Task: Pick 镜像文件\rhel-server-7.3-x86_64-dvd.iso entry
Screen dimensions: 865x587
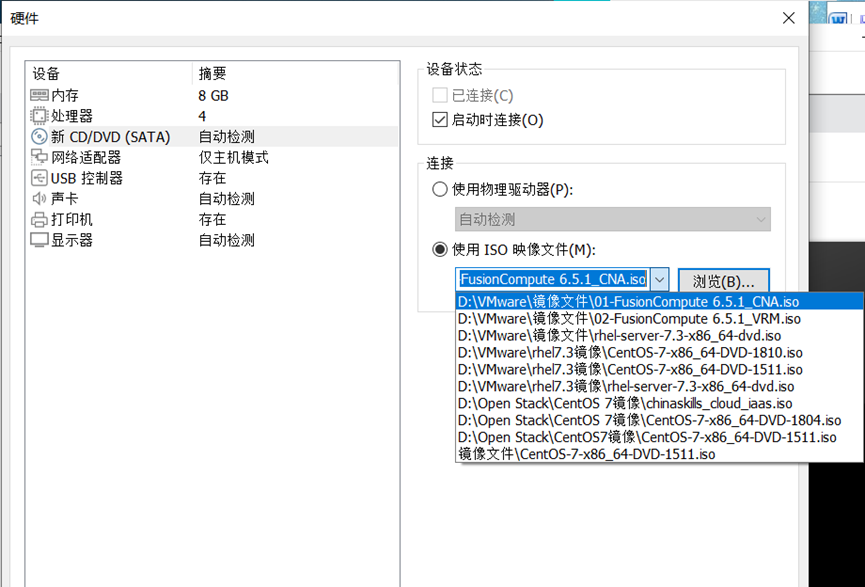Action: pos(659,335)
